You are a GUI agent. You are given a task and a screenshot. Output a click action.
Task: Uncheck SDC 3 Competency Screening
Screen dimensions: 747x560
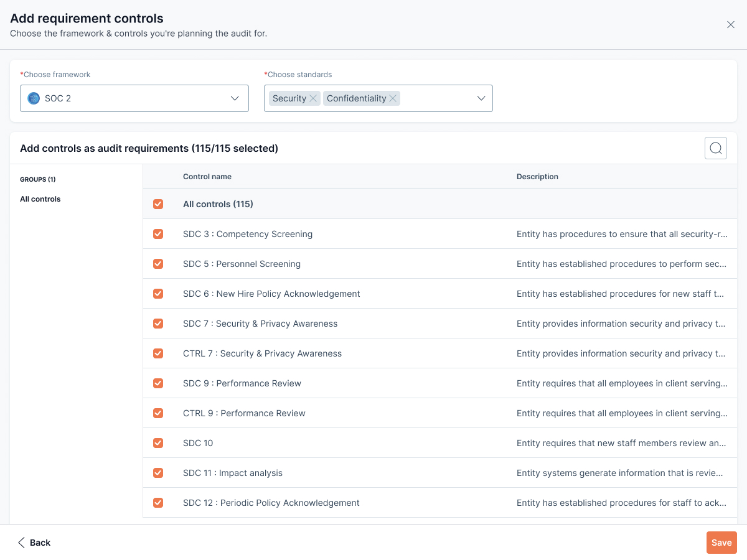(158, 234)
